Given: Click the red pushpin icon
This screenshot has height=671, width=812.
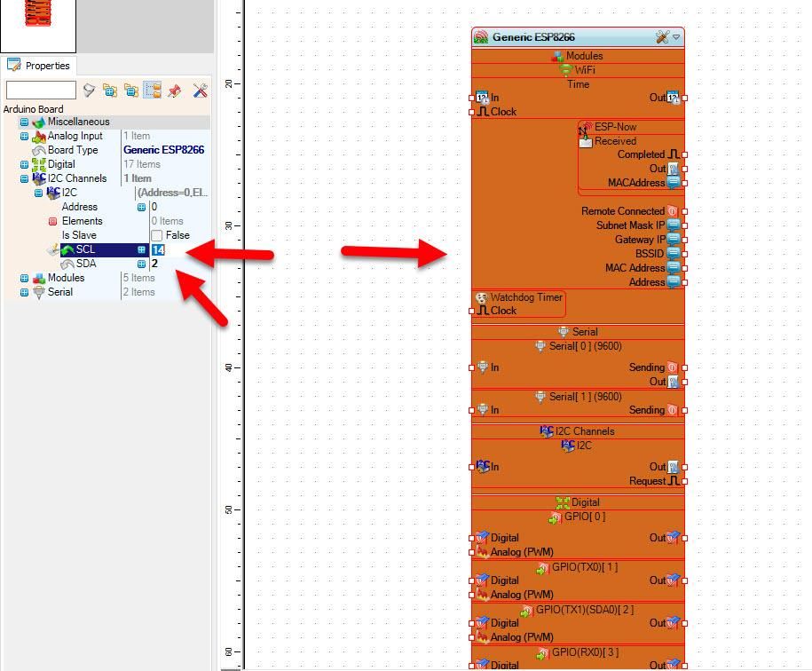Looking at the screenshot, I should [x=175, y=91].
